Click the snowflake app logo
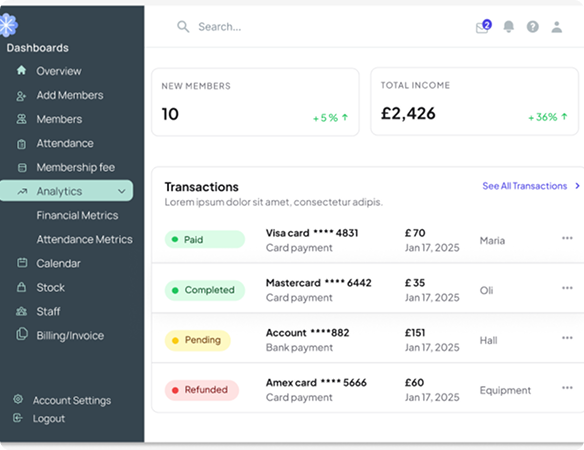The width and height of the screenshot is (584, 450). click(8, 25)
